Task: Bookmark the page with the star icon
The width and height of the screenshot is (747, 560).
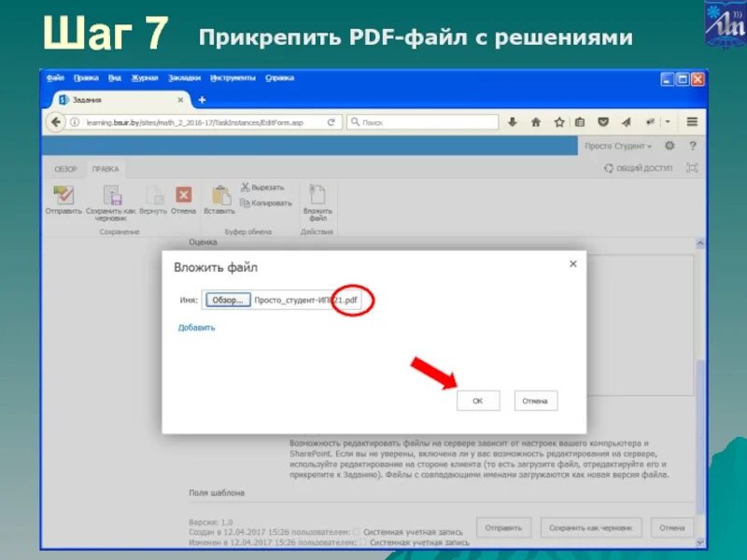Action: point(559,122)
